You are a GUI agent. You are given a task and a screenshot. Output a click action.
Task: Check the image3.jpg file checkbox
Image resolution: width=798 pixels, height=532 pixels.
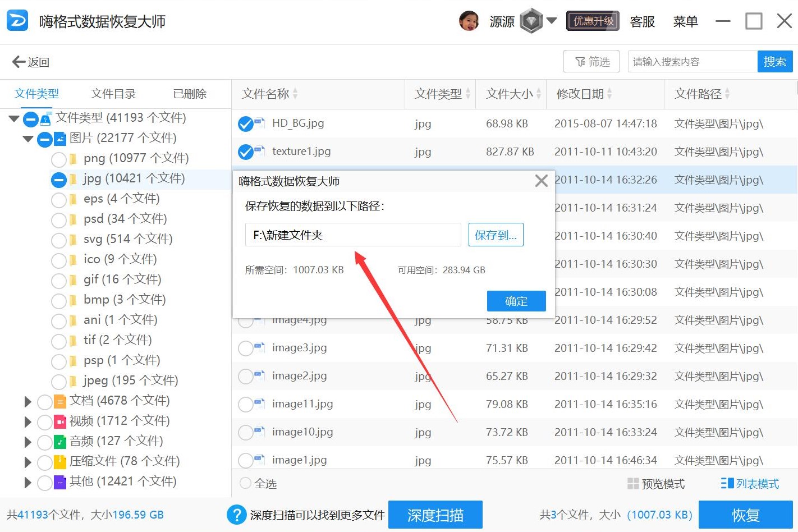point(245,348)
